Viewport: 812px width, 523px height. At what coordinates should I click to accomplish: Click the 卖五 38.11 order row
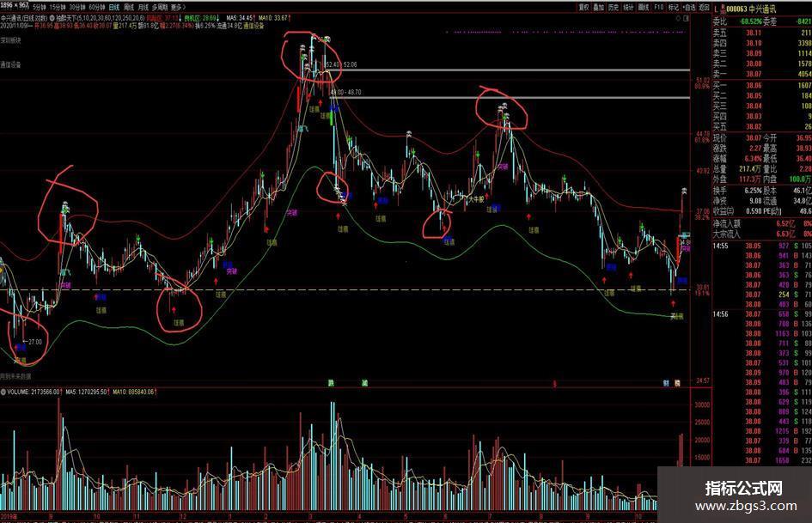762,33
